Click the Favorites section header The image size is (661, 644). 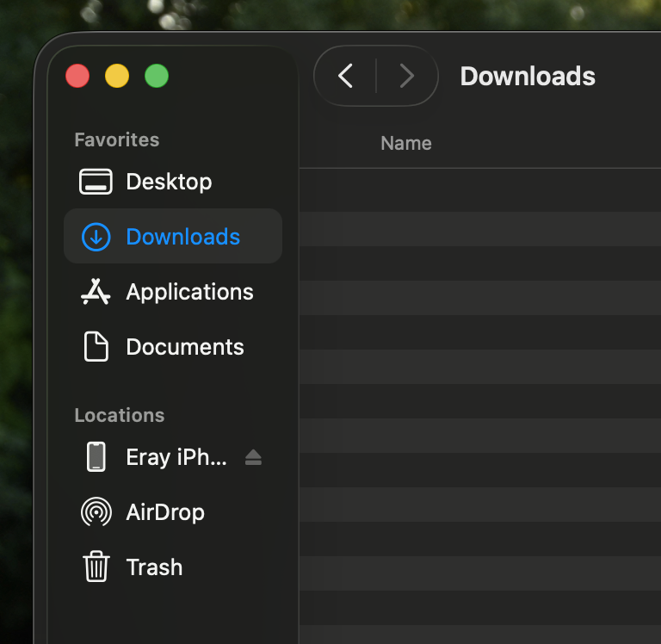pos(117,140)
